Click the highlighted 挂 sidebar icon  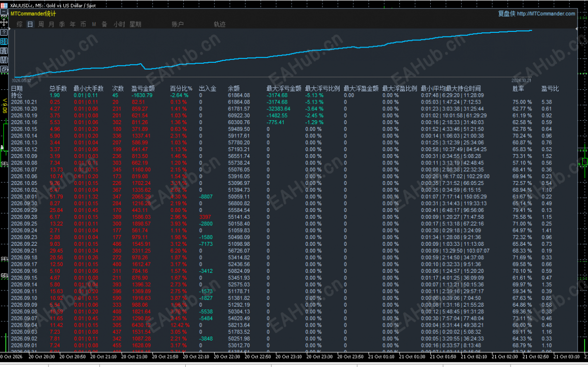click(4, 41)
